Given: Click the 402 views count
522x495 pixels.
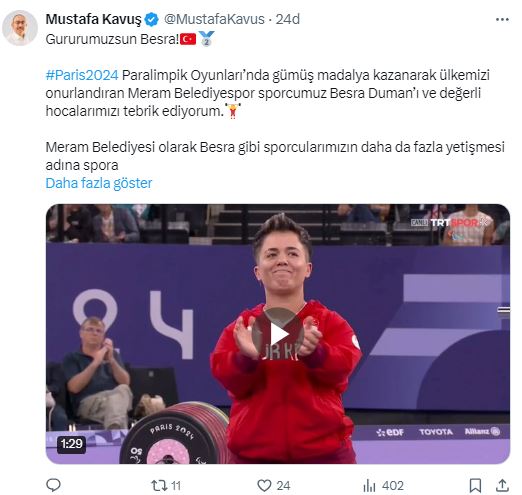Looking at the screenshot, I should pyautogui.click(x=393, y=486).
